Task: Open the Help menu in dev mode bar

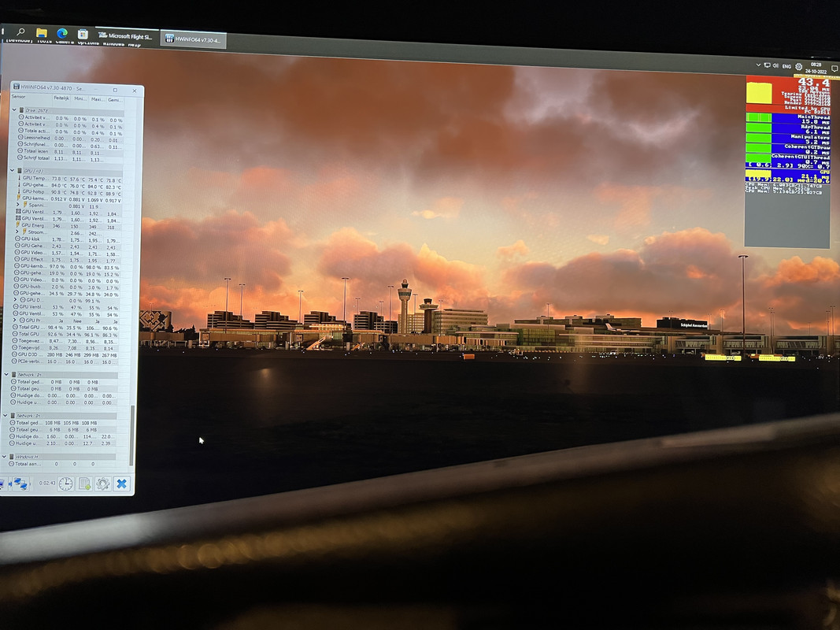Action: tap(135, 44)
